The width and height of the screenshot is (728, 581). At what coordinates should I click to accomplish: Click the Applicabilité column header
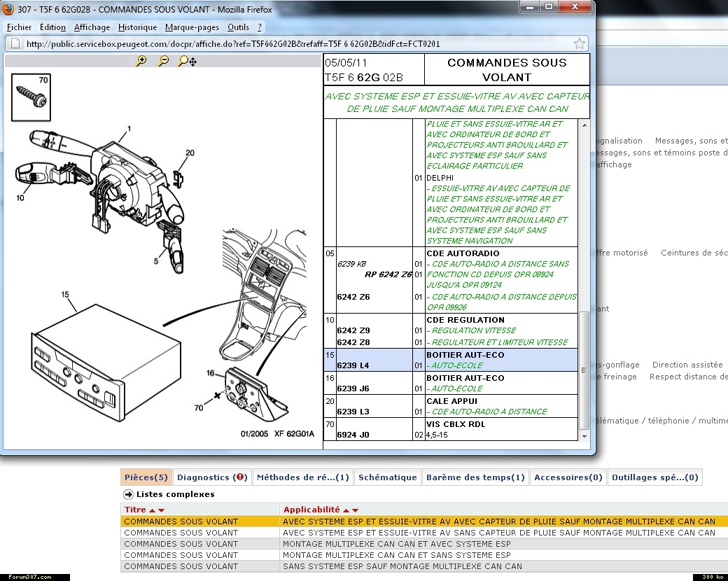pos(311,510)
